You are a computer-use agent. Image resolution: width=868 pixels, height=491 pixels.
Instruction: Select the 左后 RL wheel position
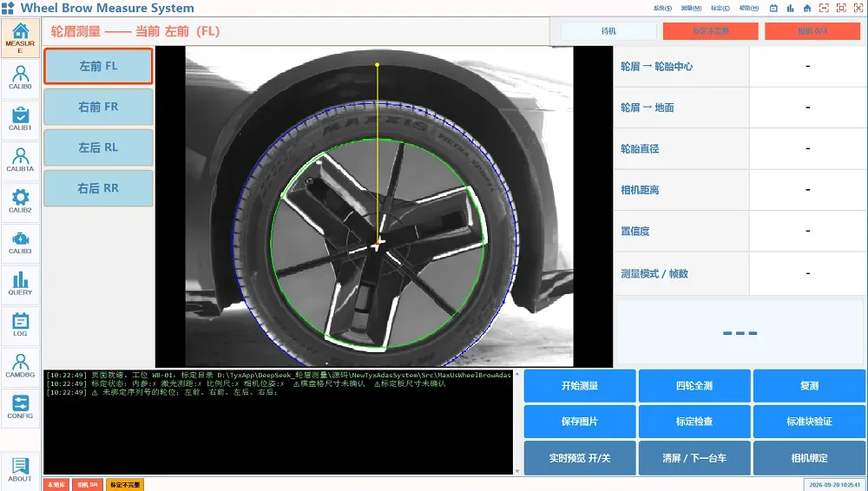tap(99, 147)
